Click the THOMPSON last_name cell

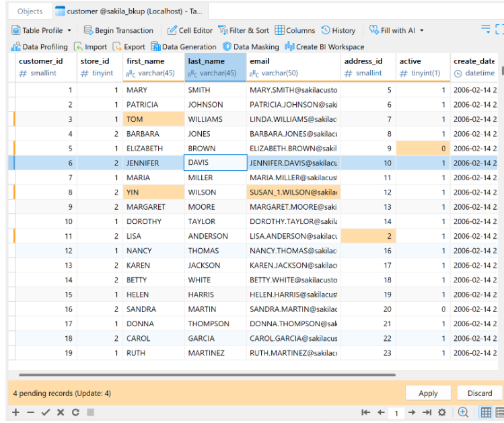click(x=215, y=323)
